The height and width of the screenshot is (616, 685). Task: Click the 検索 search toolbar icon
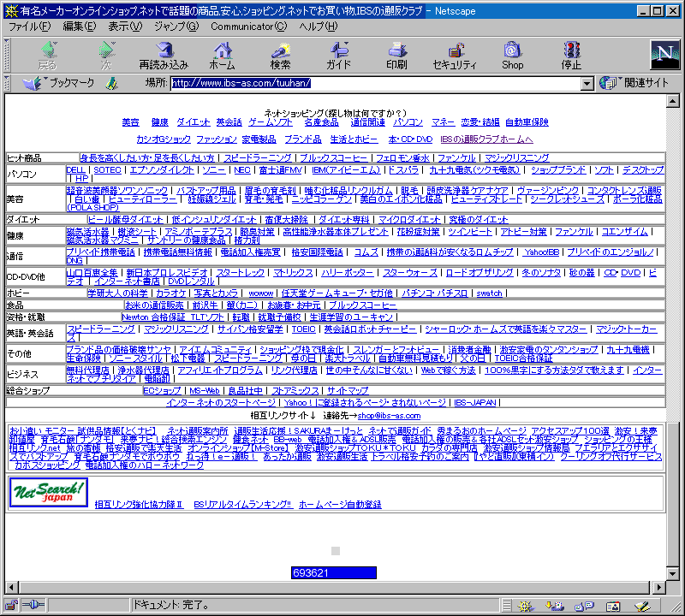tap(281, 56)
